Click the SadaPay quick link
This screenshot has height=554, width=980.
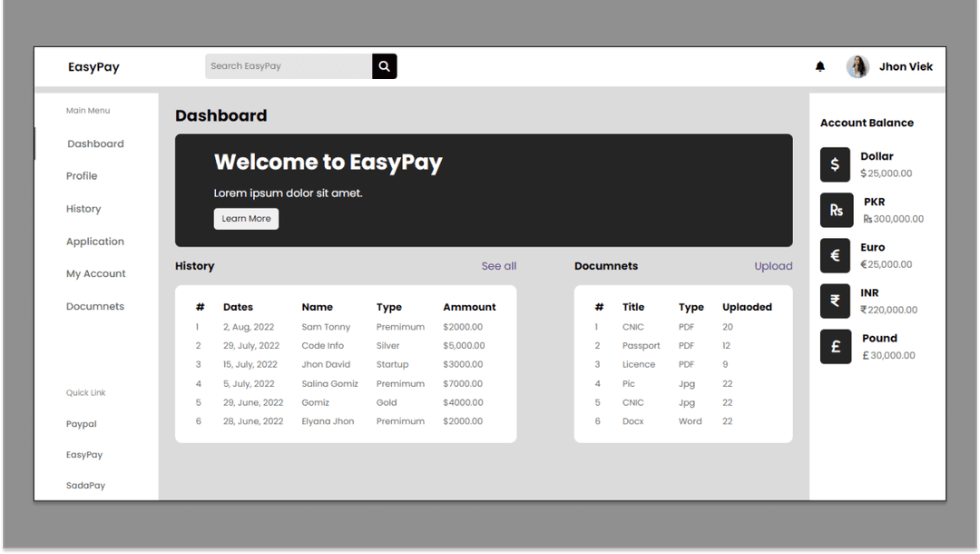tap(85, 485)
